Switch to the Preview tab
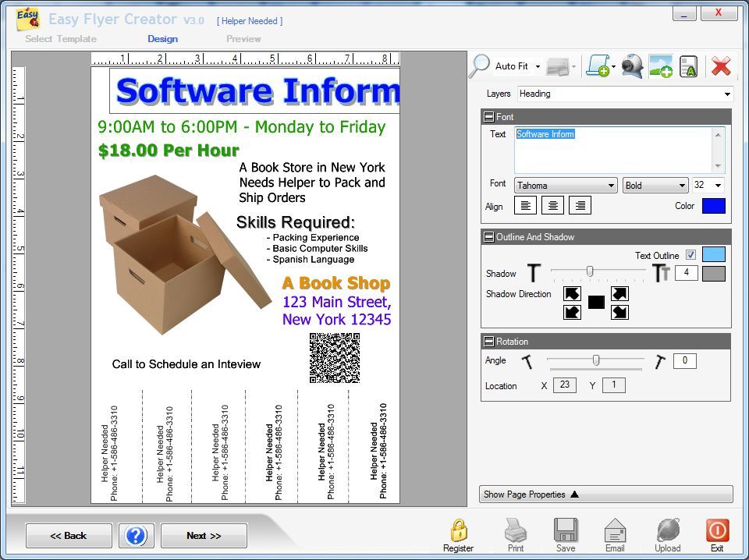Image resolution: width=749 pixels, height=560 pixels. [243, 38]
